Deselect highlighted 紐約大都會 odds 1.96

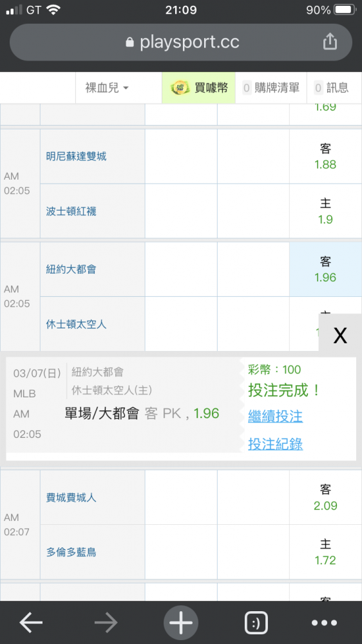pos(325,269)
